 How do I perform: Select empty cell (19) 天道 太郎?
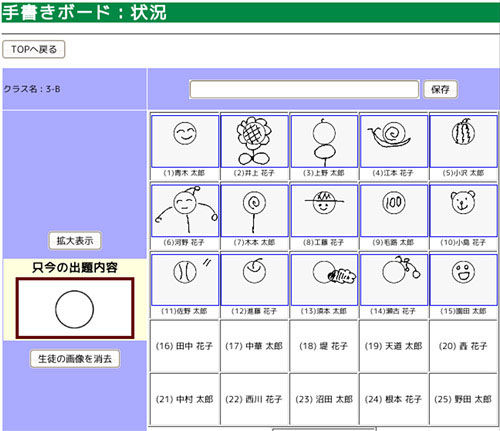pyautogui.click(x=394, y=346)
